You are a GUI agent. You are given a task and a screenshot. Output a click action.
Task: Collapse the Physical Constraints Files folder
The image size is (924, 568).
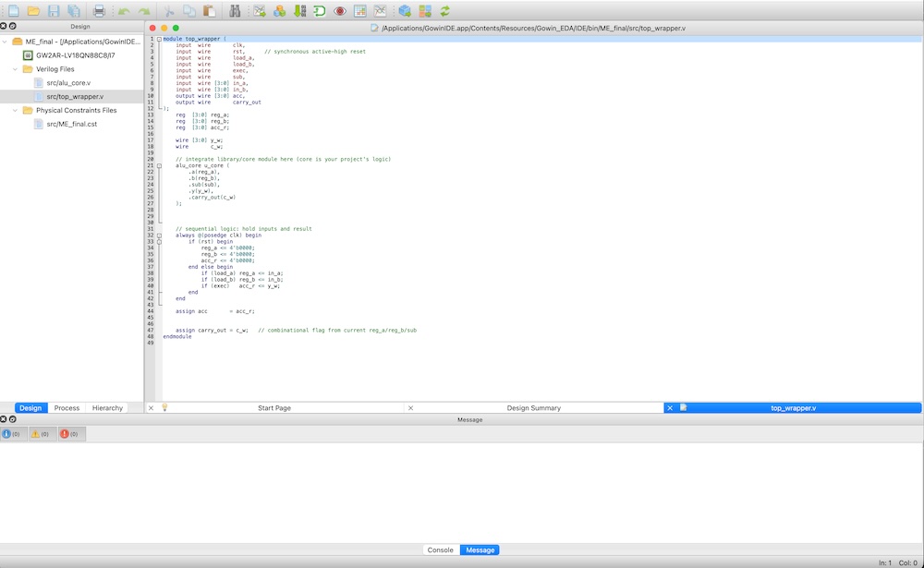(x=16, y=110)
